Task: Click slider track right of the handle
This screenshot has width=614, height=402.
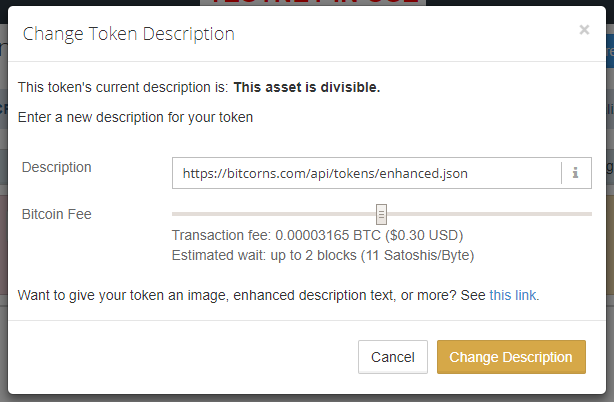Action: 490,213
